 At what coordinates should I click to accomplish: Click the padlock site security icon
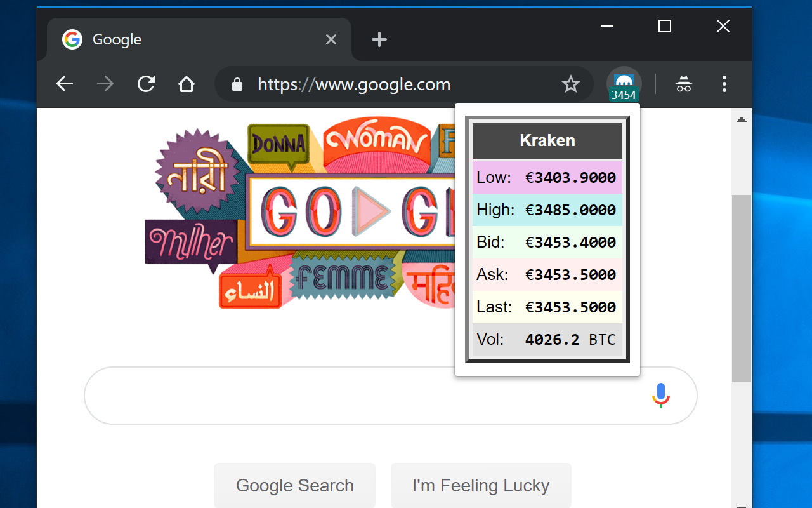(x=237, y=84)
